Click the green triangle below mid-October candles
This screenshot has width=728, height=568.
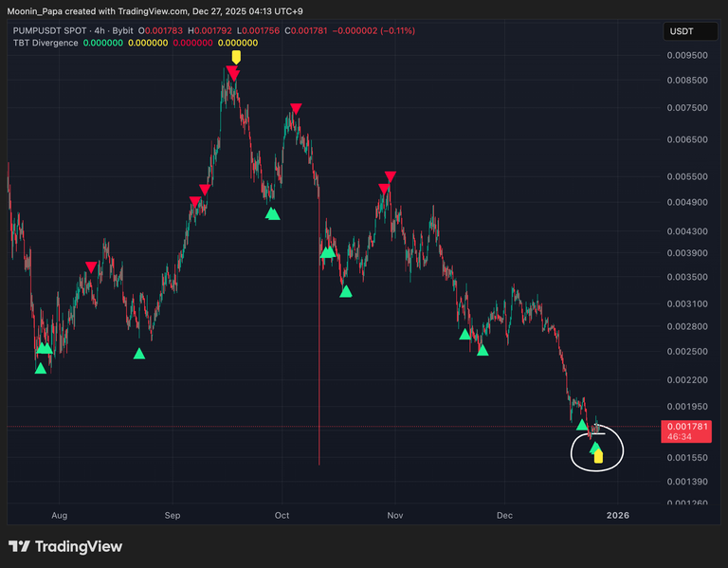coord(346,291)
